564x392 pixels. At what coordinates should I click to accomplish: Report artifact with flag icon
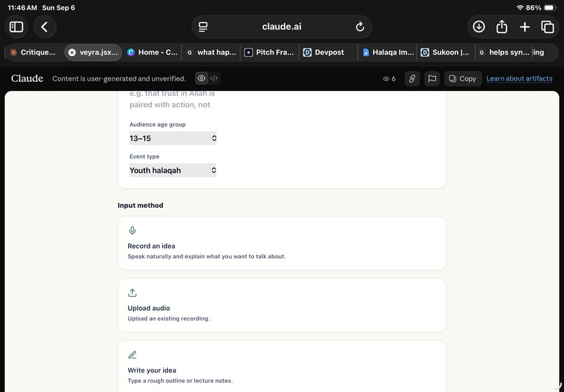pyautogui.click(x=432, y=78)
